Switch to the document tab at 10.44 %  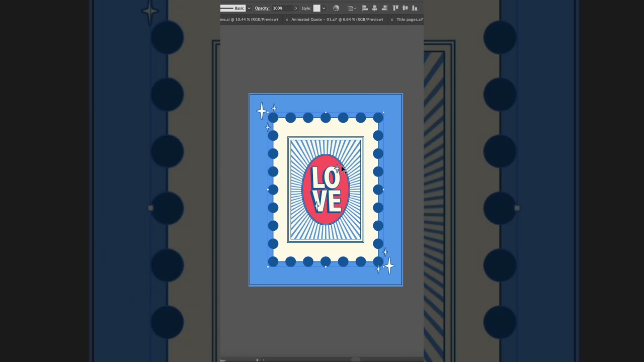[249, 20]
